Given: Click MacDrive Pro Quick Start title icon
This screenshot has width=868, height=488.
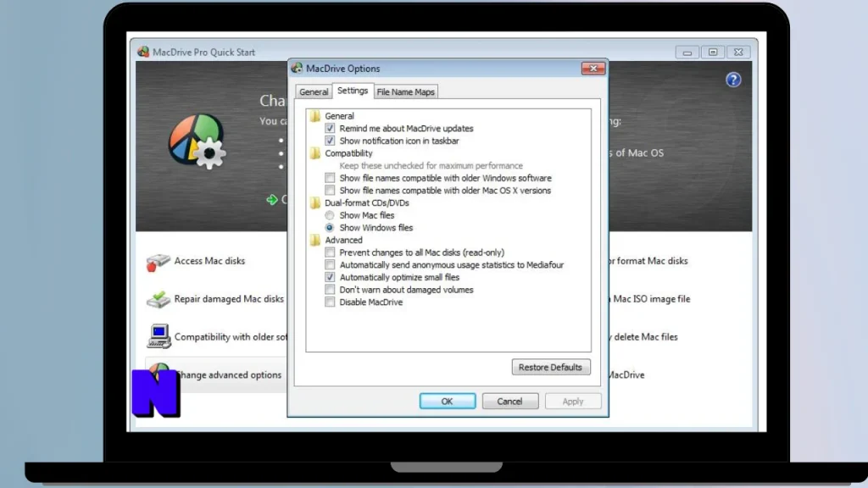Looking at the screenshot, I should click(143, 52).
